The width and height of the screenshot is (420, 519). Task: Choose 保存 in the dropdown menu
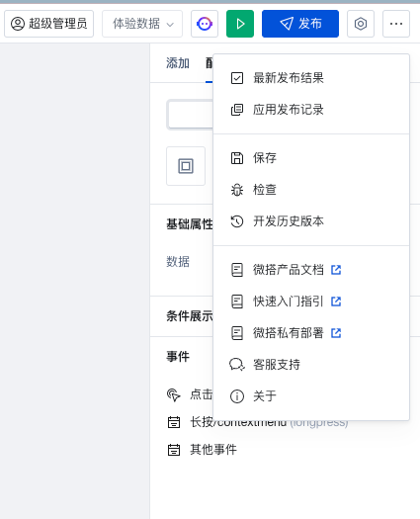point(311,158)
